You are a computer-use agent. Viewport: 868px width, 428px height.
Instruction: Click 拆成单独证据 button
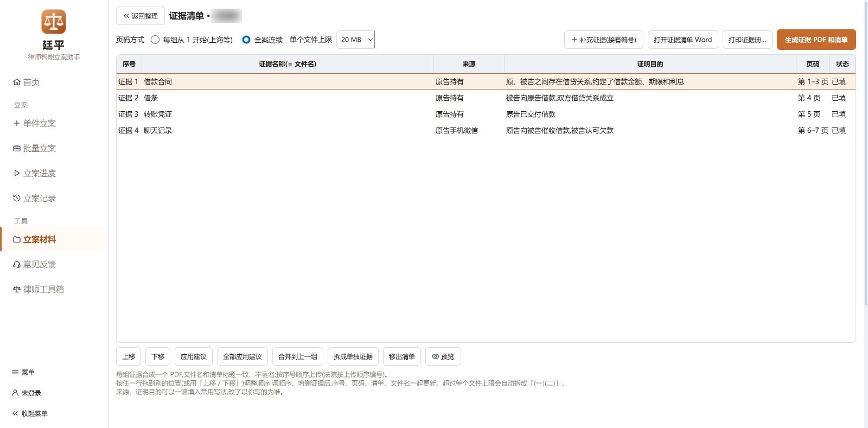(353, 356)
